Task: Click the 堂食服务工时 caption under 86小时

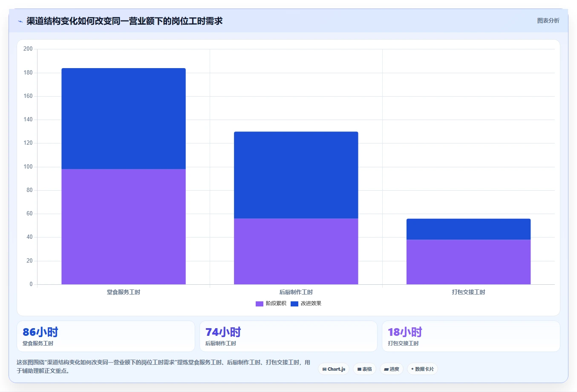Action: click(38, 343)
